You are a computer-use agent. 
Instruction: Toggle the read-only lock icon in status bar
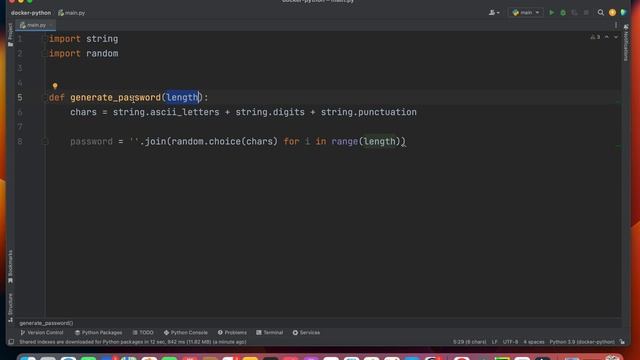point(622,342)
